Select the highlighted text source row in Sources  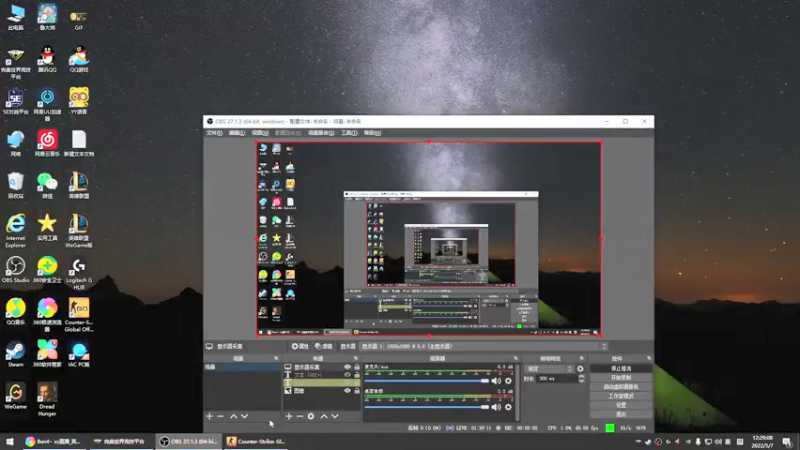pos(321,383)
